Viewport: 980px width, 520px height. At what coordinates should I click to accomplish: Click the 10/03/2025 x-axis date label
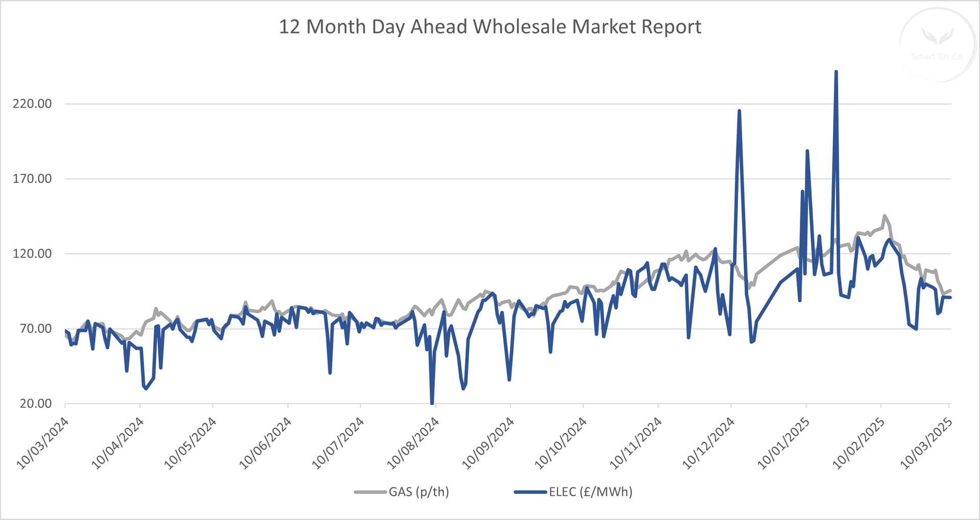(926, 442)
